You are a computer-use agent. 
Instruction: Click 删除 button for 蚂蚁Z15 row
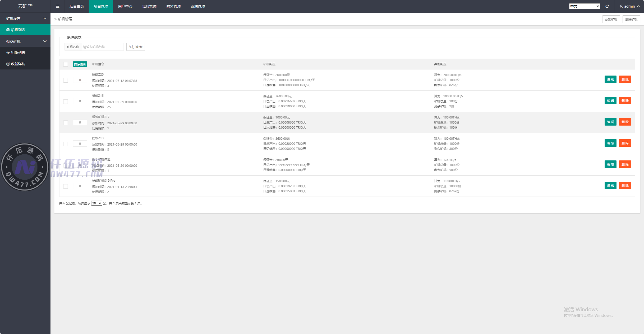(x=625, y=101)
